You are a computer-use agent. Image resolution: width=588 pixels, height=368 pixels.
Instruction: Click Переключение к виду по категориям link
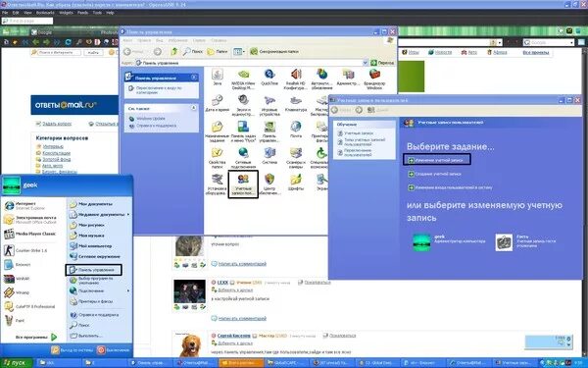pos(159,90)
